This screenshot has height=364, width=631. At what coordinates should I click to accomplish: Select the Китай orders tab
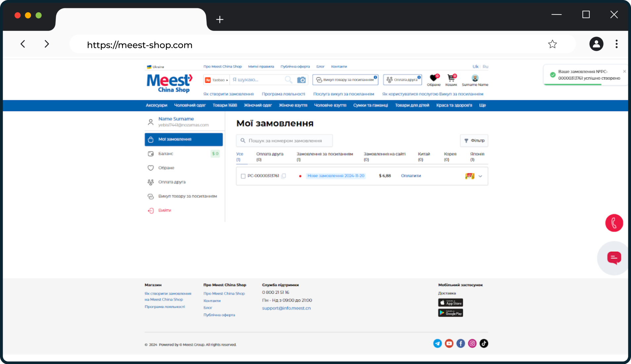coord(424,157)
